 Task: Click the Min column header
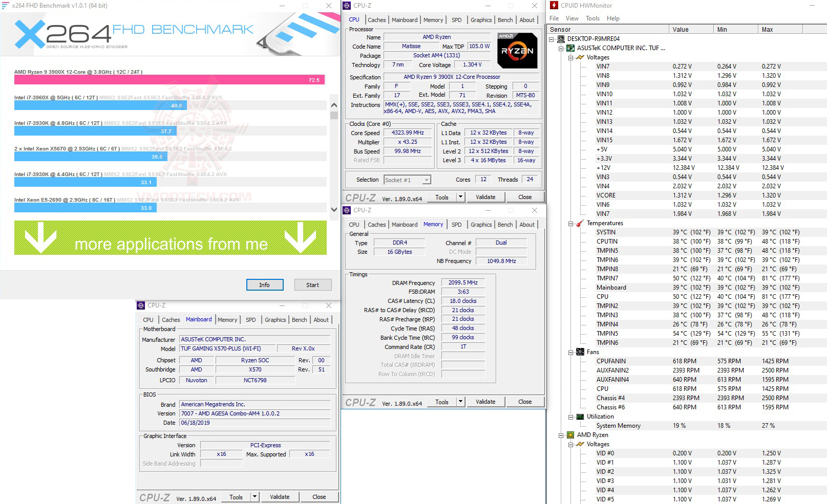[735, 30]
